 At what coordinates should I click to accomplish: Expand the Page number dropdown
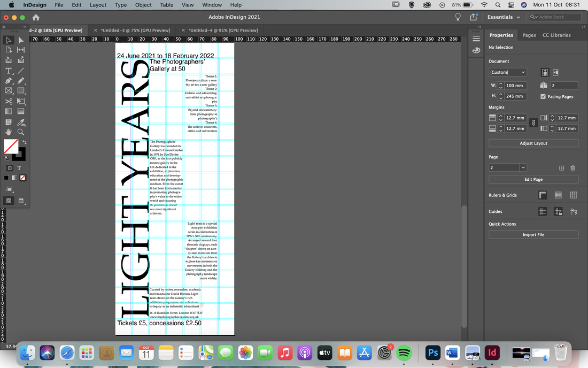523,167
